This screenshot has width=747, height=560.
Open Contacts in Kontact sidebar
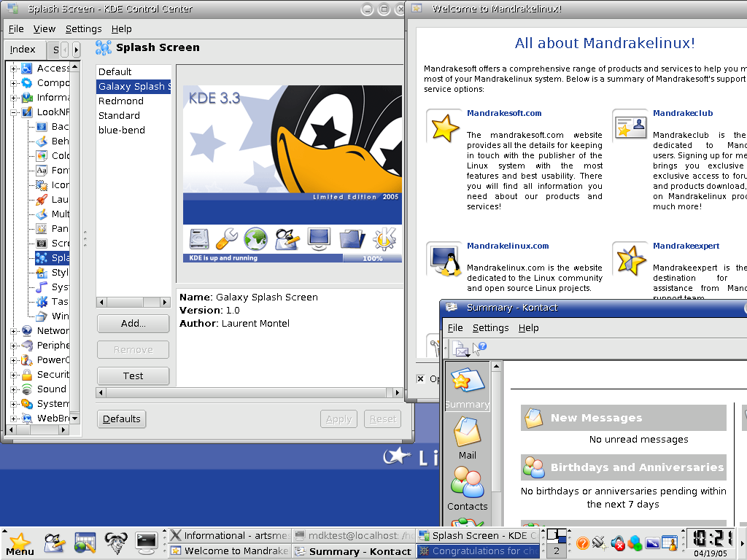click(x=468, y=489)
